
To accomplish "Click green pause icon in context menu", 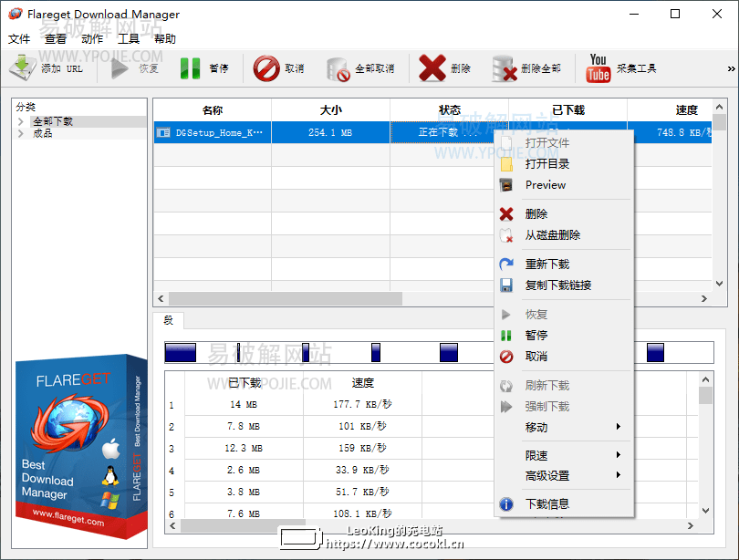I will [506, 336].
